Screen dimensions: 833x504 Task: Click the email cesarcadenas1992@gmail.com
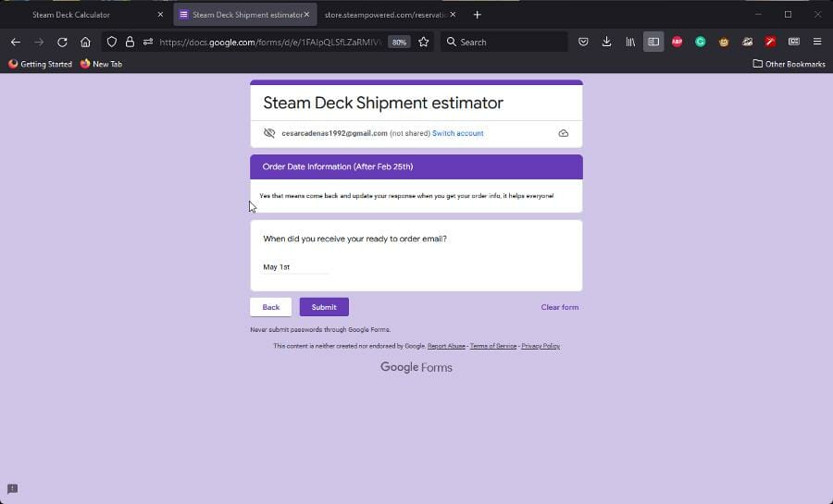[334, 133]
